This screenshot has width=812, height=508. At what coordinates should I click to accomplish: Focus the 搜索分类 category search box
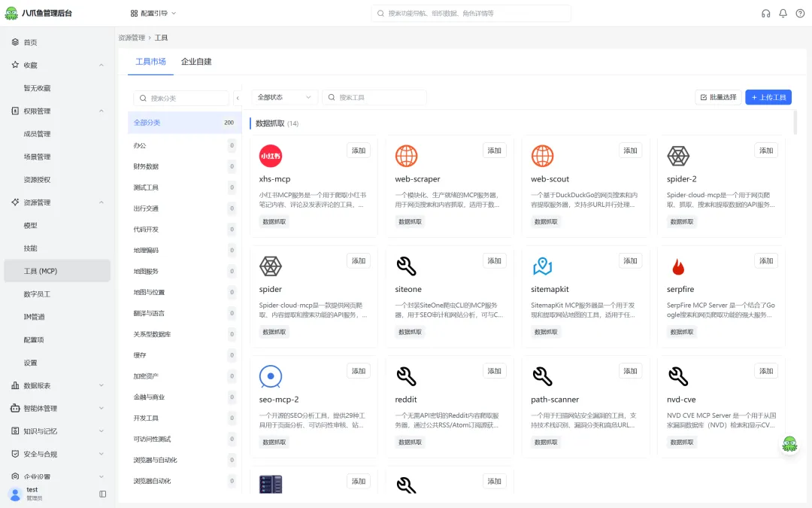pos(181,98)
